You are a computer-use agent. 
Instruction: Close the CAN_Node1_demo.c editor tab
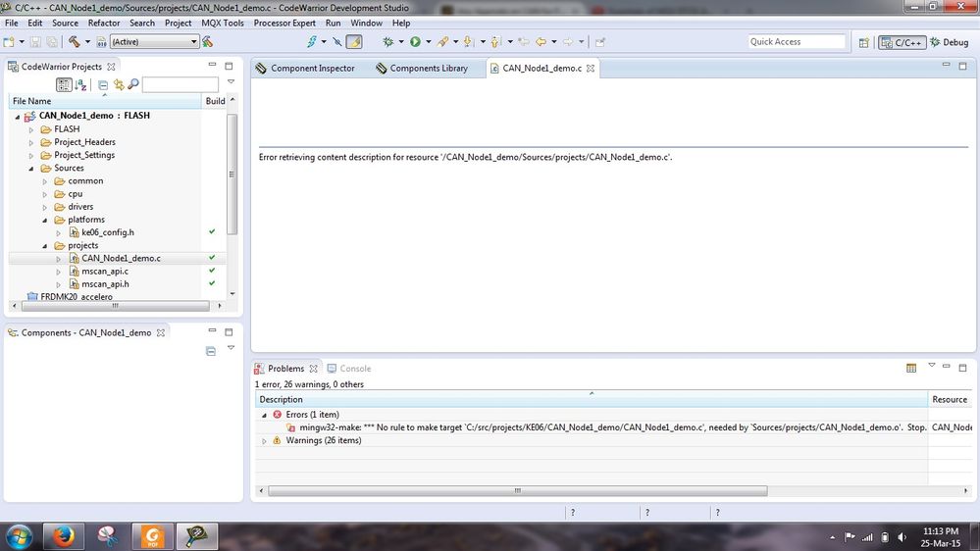[x=590, y=68]
